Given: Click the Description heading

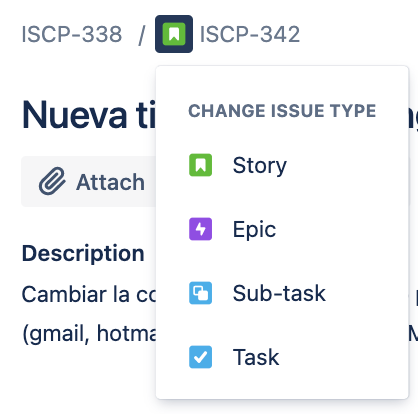Looking at the screenshot, I should [83, 253].
